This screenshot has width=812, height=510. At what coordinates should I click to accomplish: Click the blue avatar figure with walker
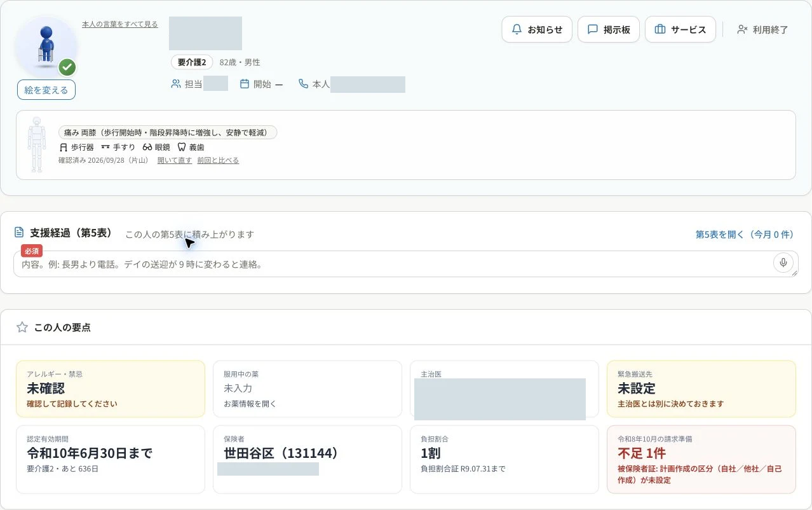(46, 45)
